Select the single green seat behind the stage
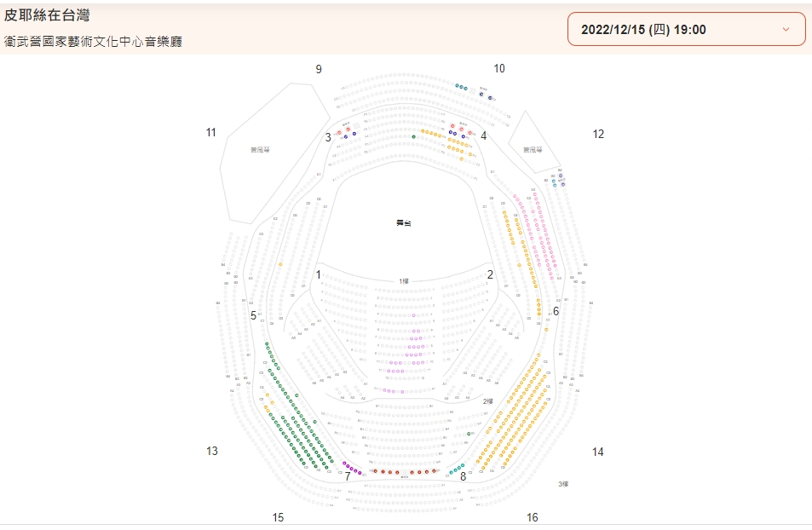This screenshot has width=812, height=530. 413,137
